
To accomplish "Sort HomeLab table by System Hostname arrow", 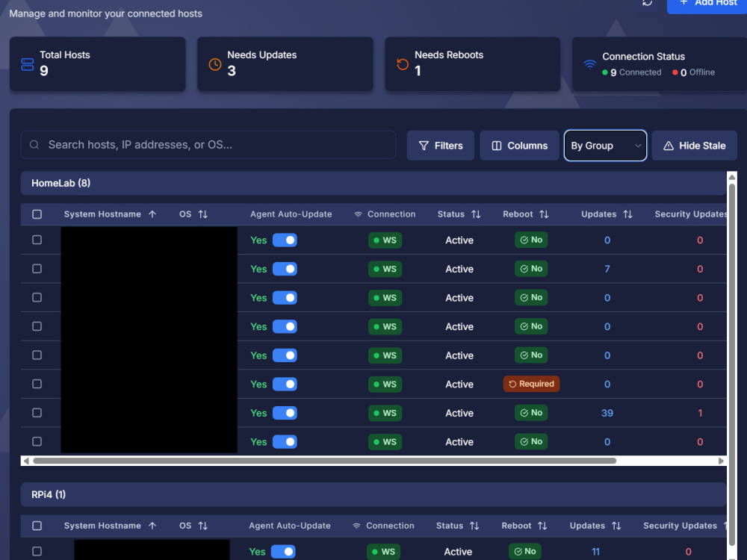I will tap(152, 214).
